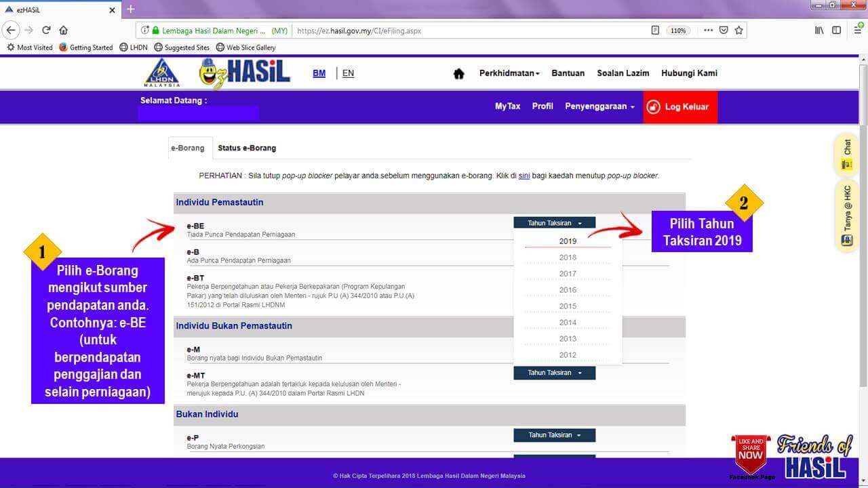Open the Hubungi Kami menu item

point(689,73)
